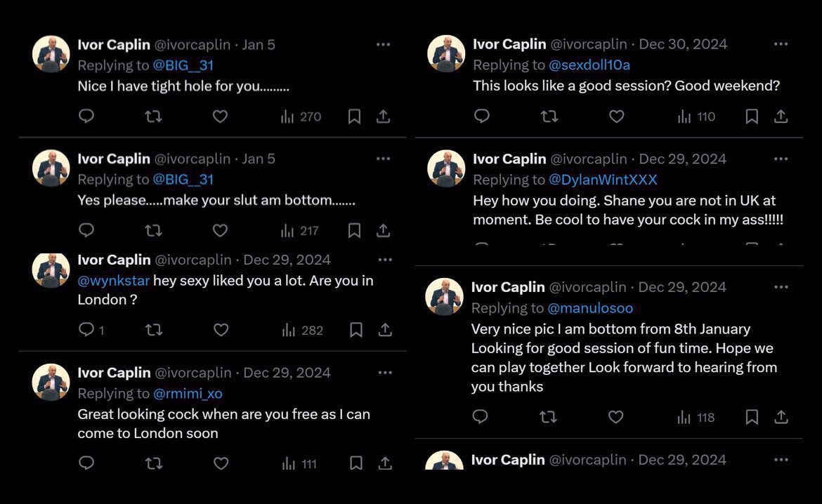The height and width of the screenshot is (504, 822).
Task: Reply to the tweet with 110 views
Action: pos(482,116)
